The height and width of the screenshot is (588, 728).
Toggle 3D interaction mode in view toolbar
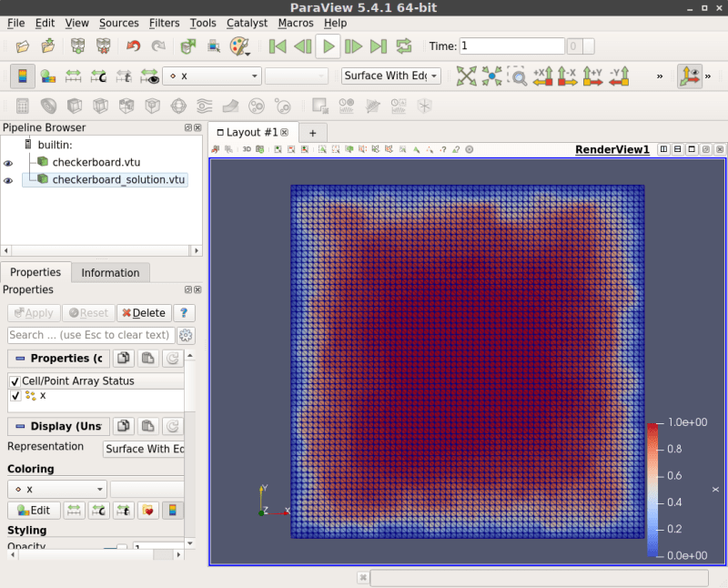tap(247, 149)
